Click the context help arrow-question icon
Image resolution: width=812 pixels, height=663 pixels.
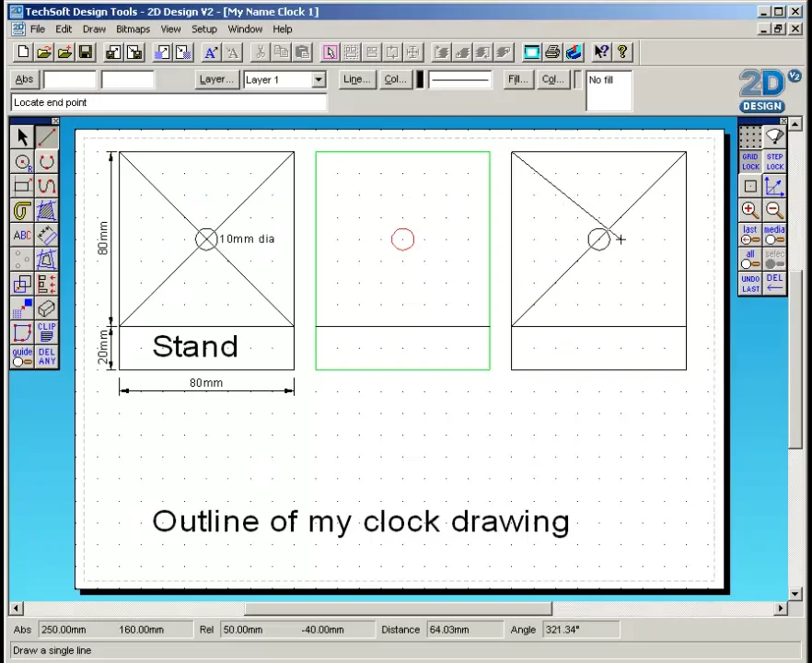pyautogui.click(x=601, y=52)
